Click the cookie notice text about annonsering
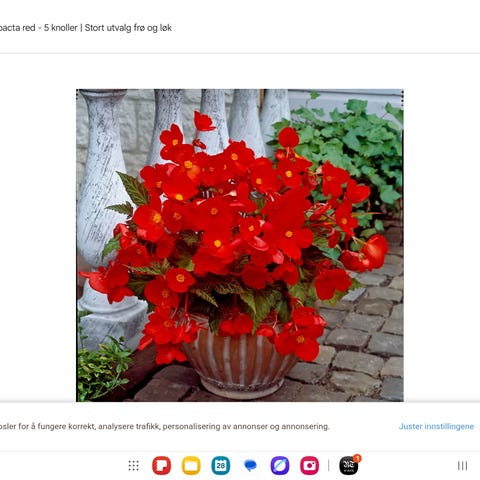Viewport: 480px width, 480px height. (x=165, y=426)
